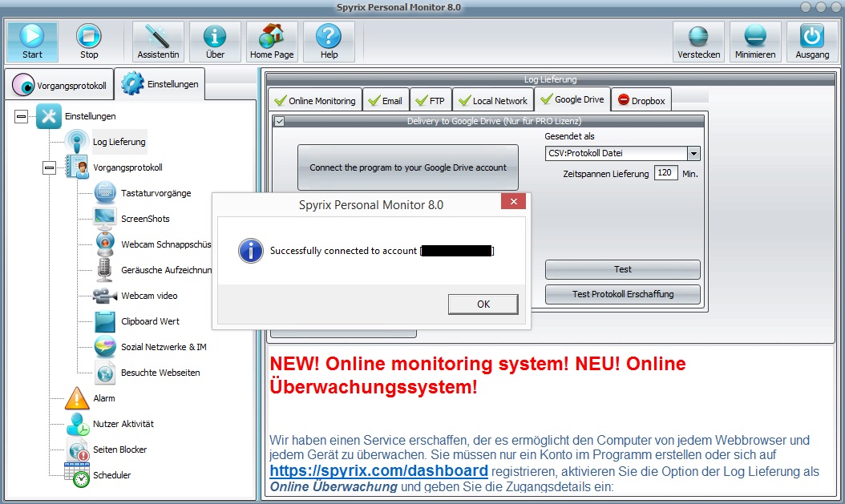Click Connect the program to Google Drive

point(408,167)
